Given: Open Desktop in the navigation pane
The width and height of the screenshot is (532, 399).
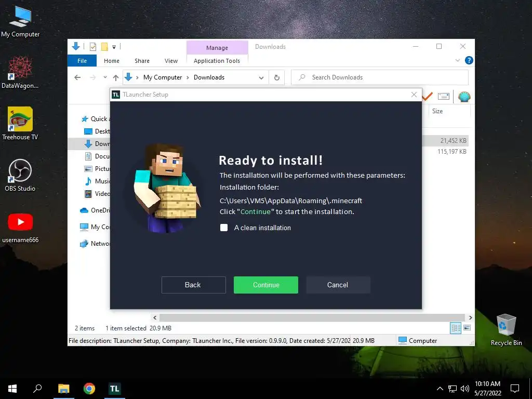Looking at the screenshot, I should click(x=97, y=131).
